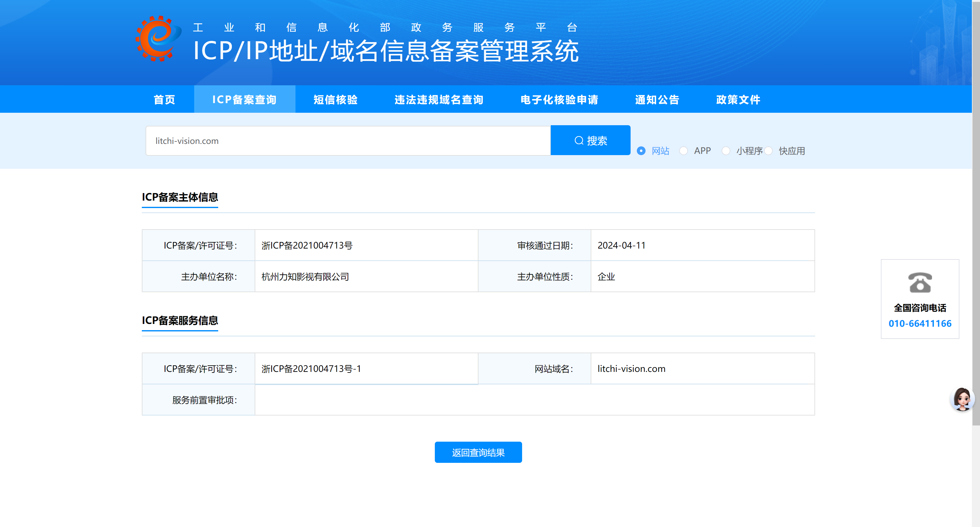Viewport: 980px width, 527px height.
Task: Click the ICP/IP地址/域名信息备案管理系统 title
Action: pos(386,51)
